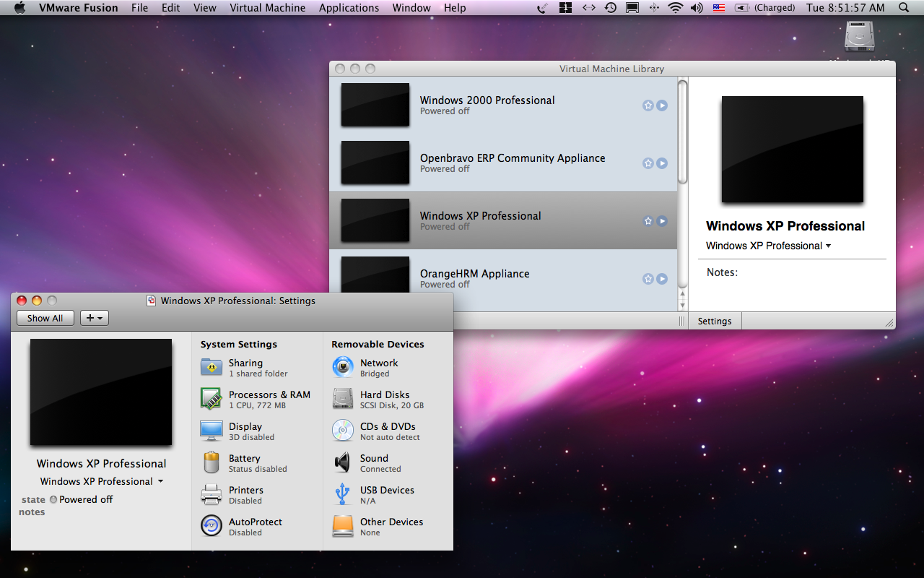Click the Wi-Fi status icon
The height and width of the screenshot is (578, 924).
pos(676,8)
